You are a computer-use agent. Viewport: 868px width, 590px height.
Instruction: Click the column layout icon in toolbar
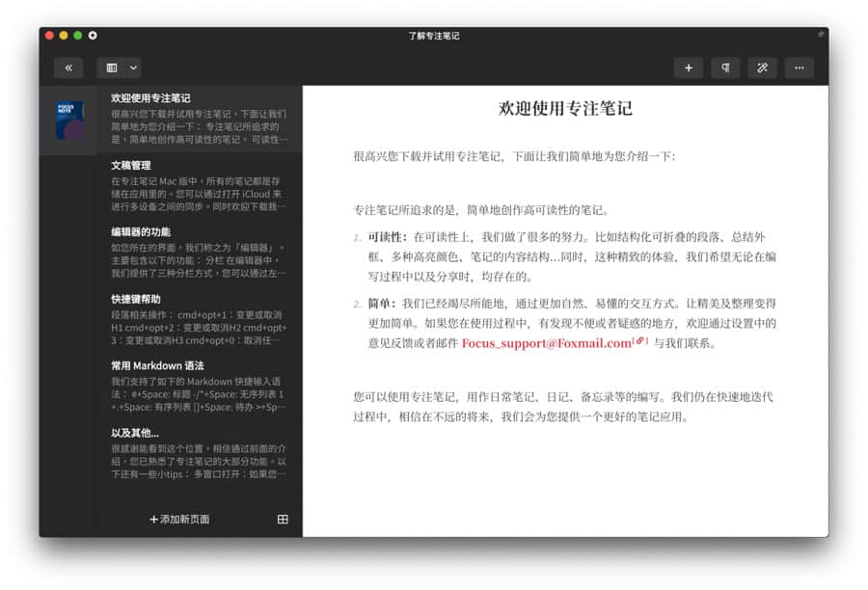112,67
